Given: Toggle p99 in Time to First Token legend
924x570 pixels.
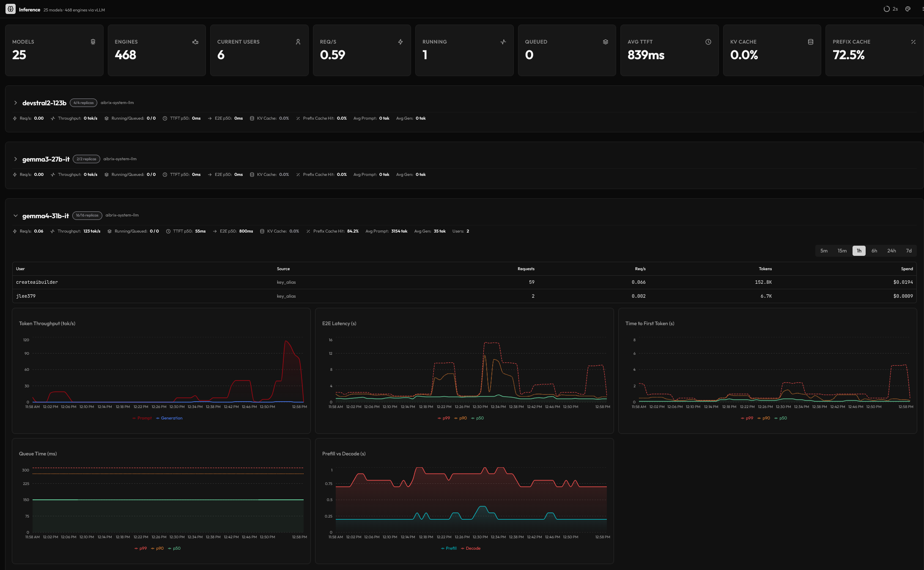Looking at the screenshot, I should pyautogui.click(x=747, y=418).
